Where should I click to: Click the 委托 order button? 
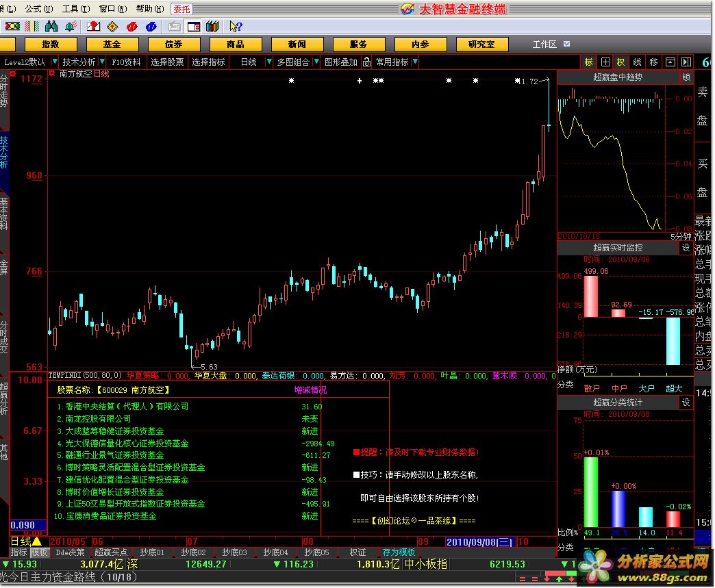[181, 9]
